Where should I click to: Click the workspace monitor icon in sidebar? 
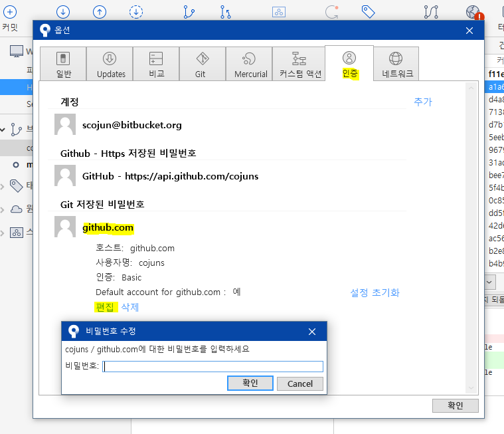click(x=17, y=51)
